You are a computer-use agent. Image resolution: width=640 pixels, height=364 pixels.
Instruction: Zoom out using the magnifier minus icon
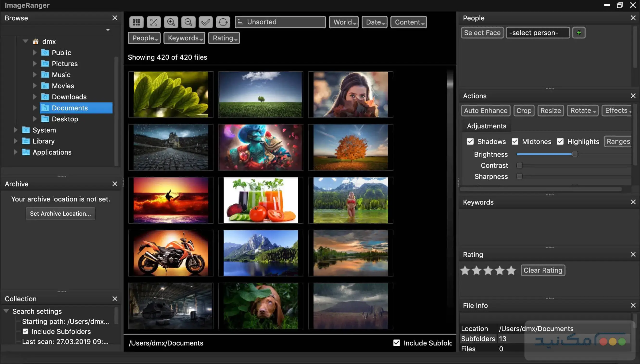click(188, 22)
